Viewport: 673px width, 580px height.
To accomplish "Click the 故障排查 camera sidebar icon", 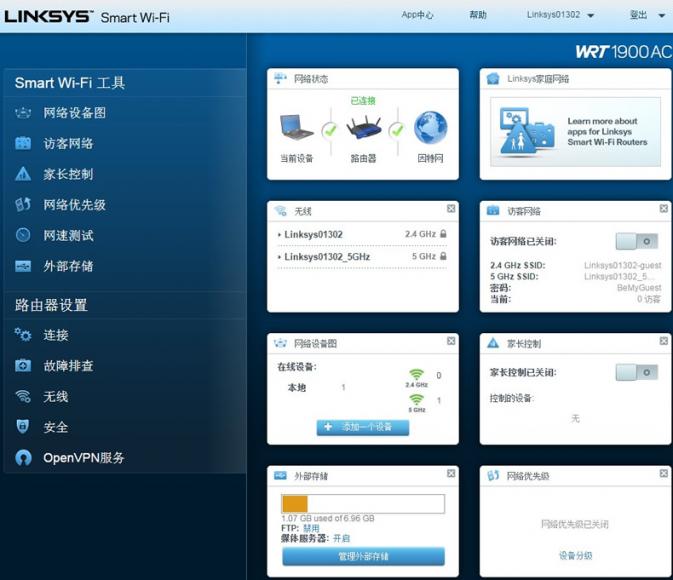I will point(23,366).
